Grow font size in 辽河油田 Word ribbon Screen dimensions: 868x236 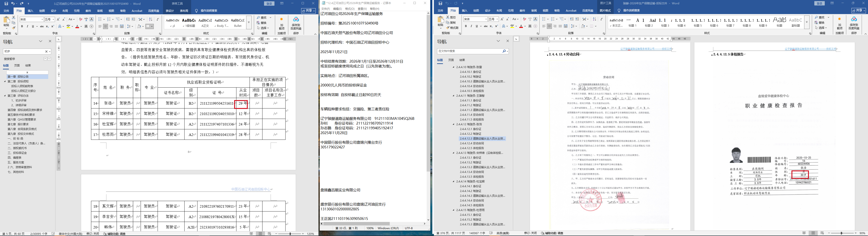coord(58,19)
